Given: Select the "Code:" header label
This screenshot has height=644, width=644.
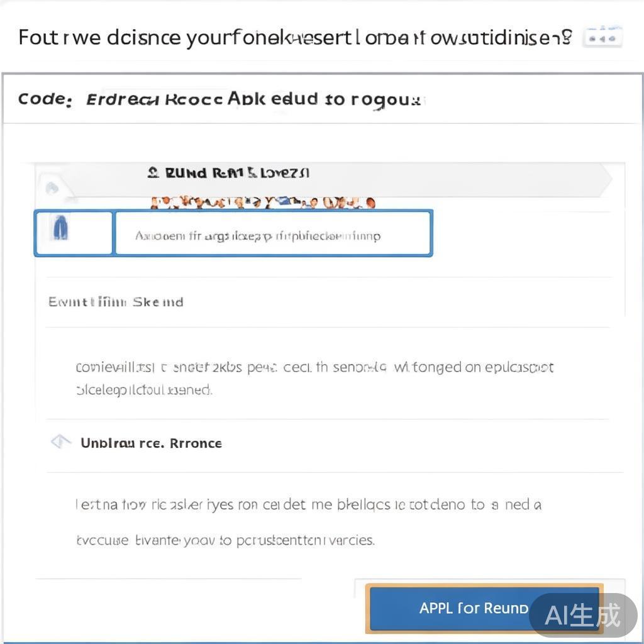Looking at the screenshot, I should click(45, 99).
